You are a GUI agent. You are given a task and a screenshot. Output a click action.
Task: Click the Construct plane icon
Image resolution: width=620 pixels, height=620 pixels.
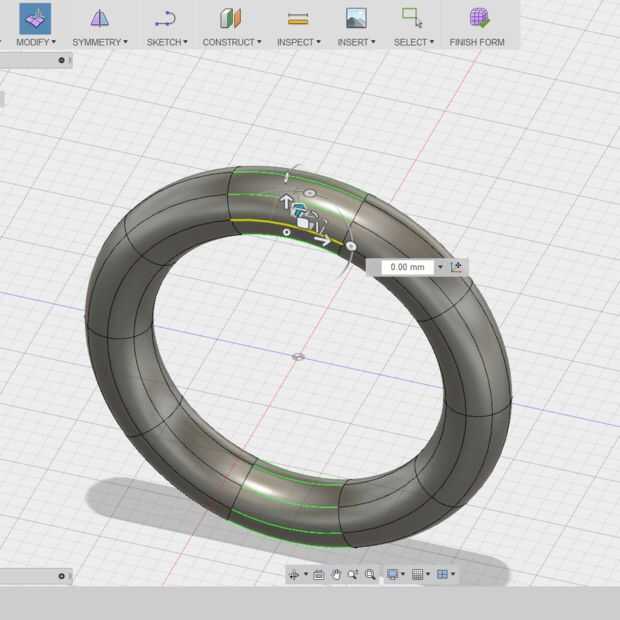coord(231,19)
